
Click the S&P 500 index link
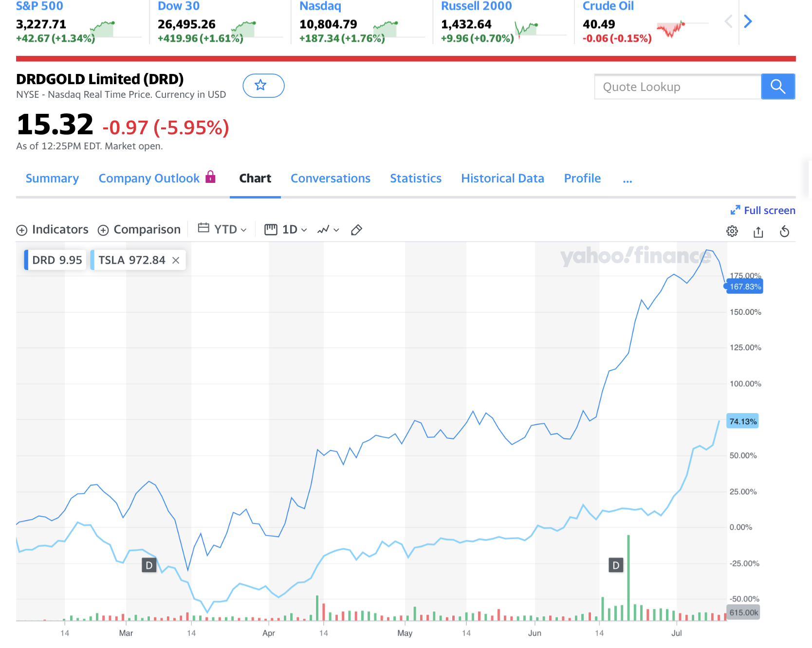(x=39, y=6)
